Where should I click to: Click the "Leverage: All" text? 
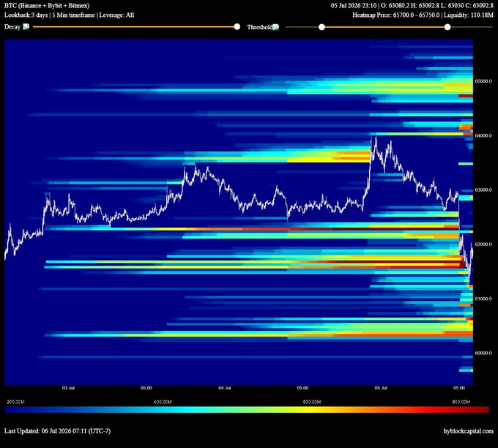point(116,15)
